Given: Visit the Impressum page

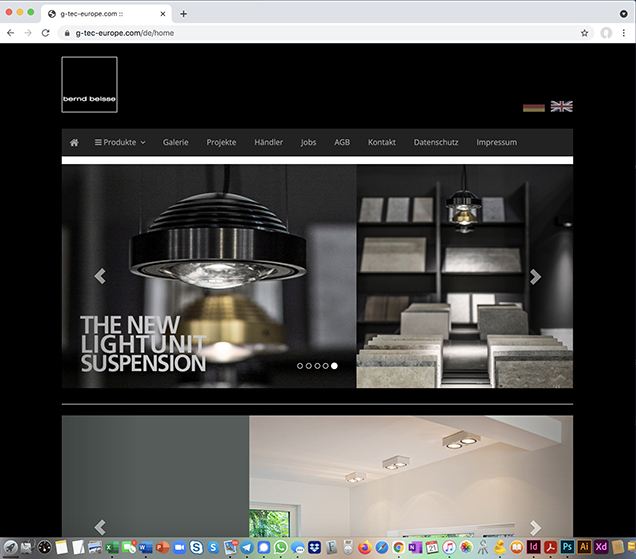Looking at the screenshot, I should 496,142.
